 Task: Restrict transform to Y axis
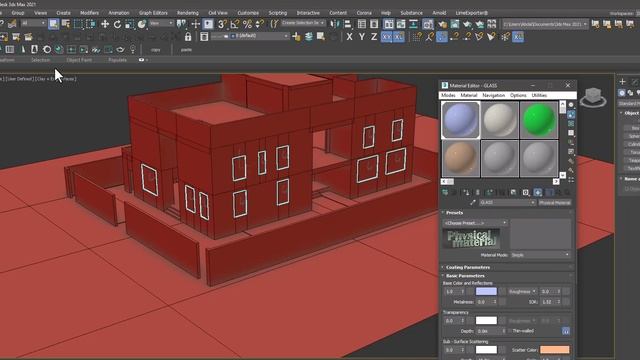pyautogui.click(x=362, y=37)
